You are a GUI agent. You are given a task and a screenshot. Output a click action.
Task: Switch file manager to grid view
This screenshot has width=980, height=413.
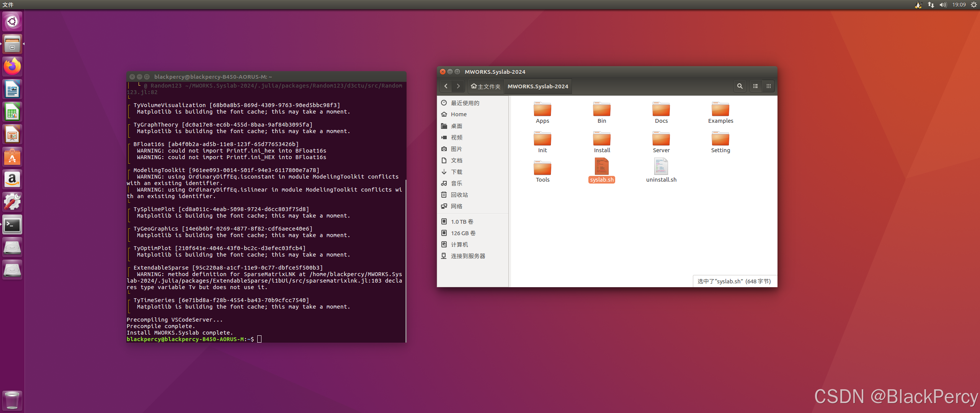pos(768,86)
